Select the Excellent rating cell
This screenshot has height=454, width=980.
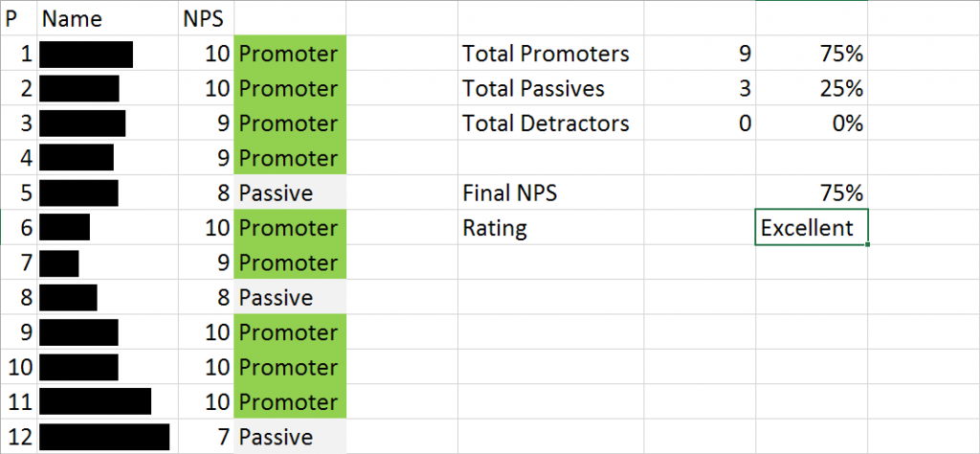812,228
